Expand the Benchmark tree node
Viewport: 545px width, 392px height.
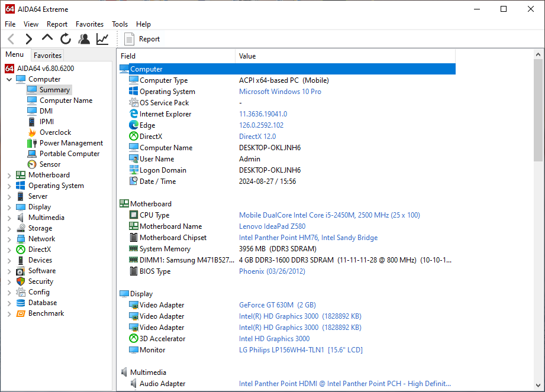click(x=9, y=314)
